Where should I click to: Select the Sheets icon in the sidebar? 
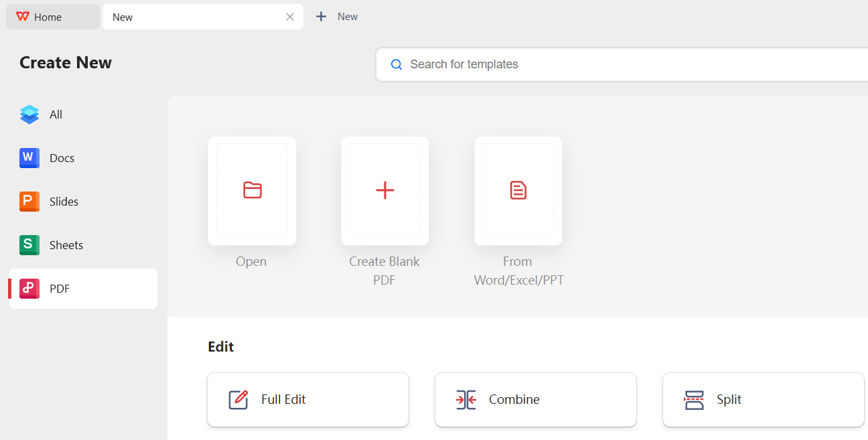point(29,244)
